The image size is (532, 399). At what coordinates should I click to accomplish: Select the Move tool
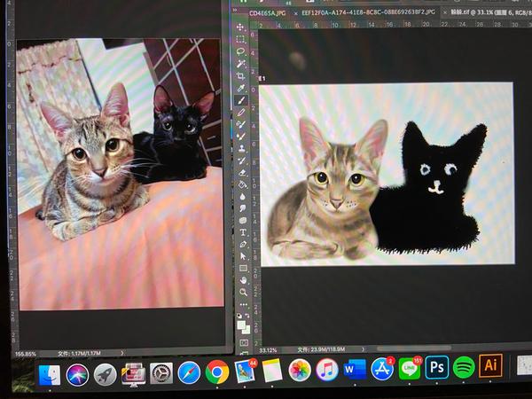coord(240,27)
